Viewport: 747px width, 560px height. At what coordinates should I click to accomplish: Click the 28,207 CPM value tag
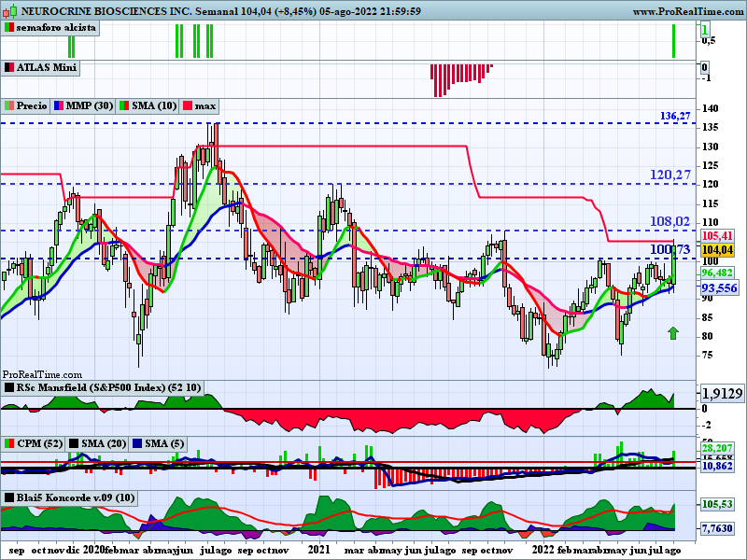coord(717,448)
